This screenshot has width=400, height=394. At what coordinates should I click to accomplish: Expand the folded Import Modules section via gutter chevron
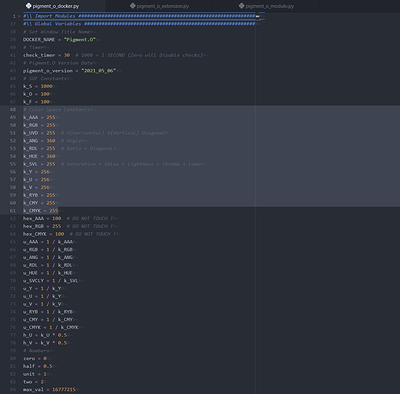click(x=19, y=16)
